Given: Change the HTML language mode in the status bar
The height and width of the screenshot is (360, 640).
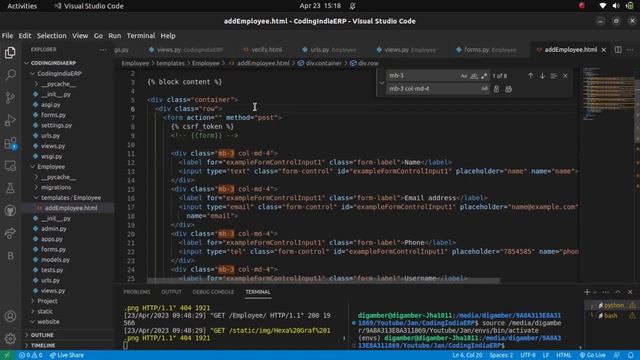Looking at the screenshot, I should tap(564, 355).
